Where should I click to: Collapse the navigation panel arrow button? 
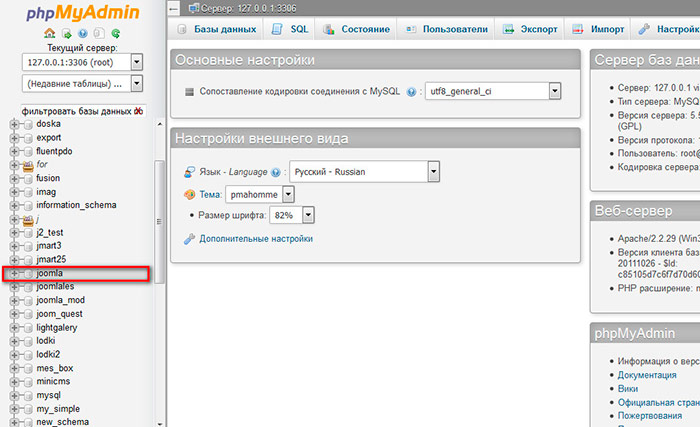[x=174, y=8]
